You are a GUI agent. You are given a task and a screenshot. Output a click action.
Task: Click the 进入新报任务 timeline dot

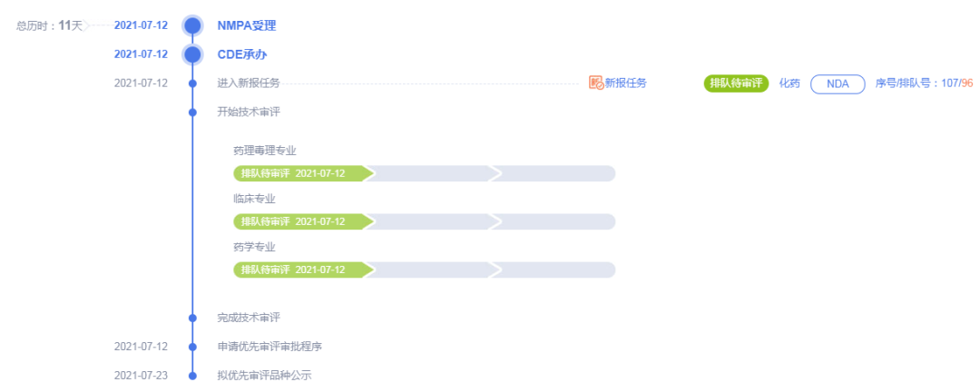(192, 83)
